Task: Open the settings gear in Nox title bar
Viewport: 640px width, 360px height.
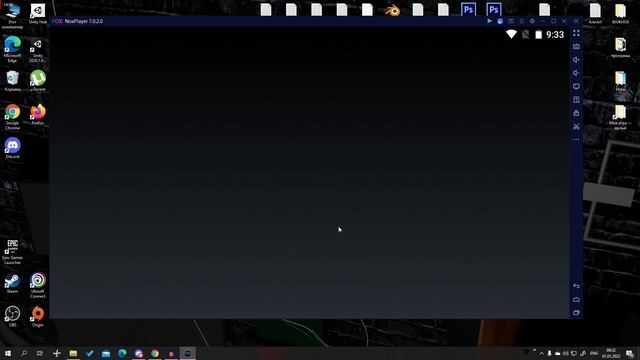Action: click(x=532, y=21)
